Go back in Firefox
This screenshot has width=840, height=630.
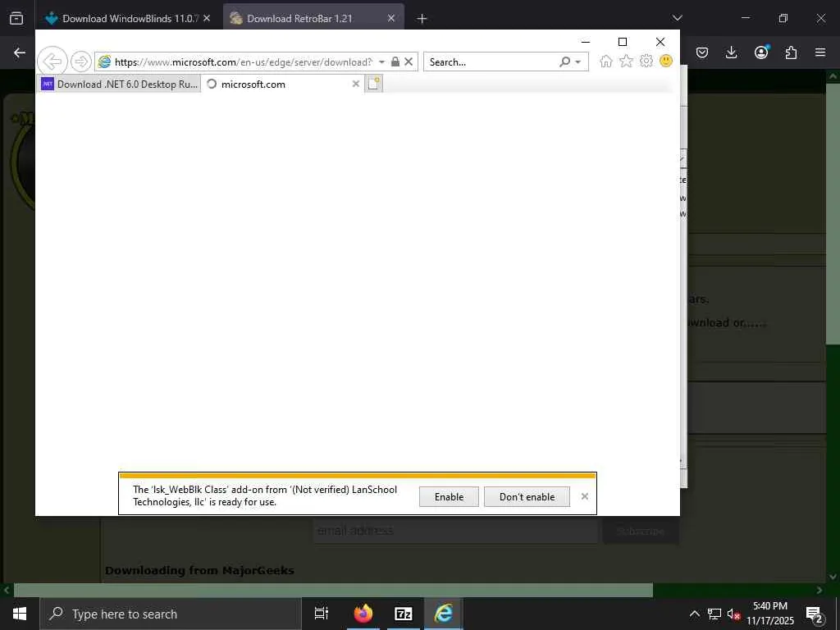(20, 52)
